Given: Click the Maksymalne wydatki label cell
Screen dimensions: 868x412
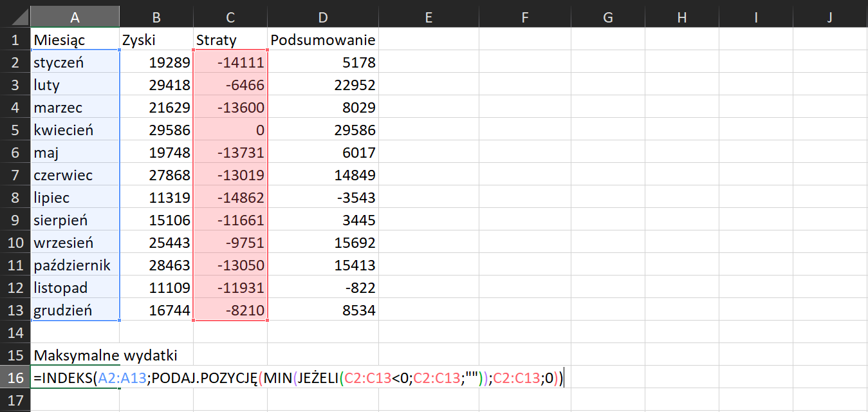Looking at the screenshot, I should point(75,355).
